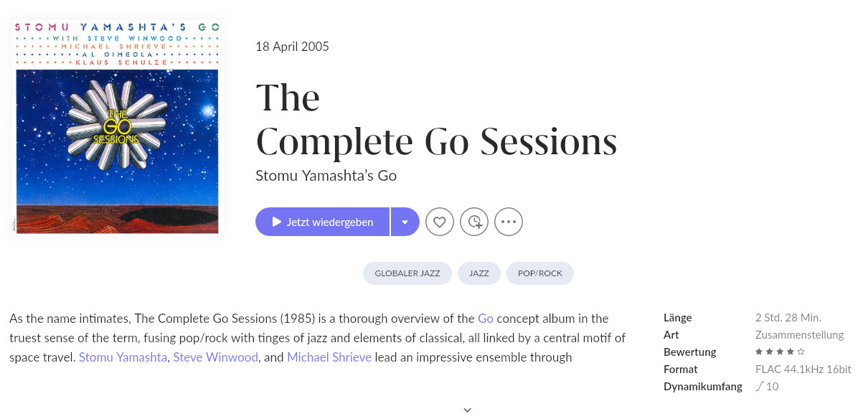
Task: Open the Michael Shrieve artist link
Action: pyautogui.click(x=329, y=357)
